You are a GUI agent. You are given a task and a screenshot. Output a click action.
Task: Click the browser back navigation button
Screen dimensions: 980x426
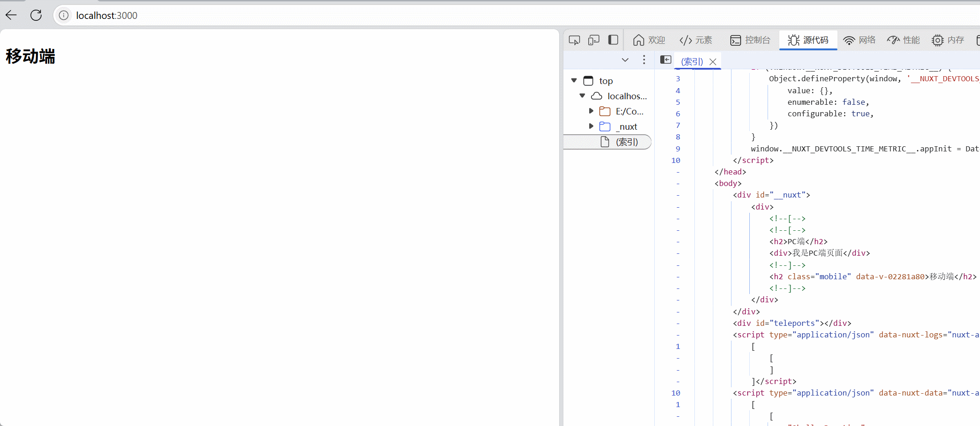coord(11,15)
